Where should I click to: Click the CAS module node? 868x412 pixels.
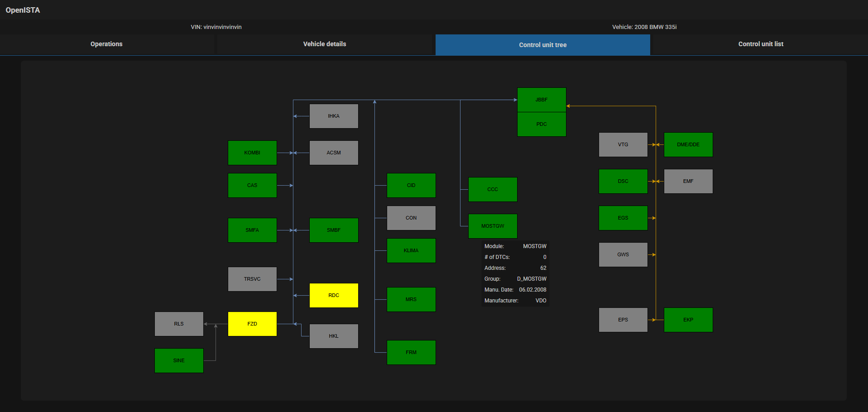click(252, 185)
